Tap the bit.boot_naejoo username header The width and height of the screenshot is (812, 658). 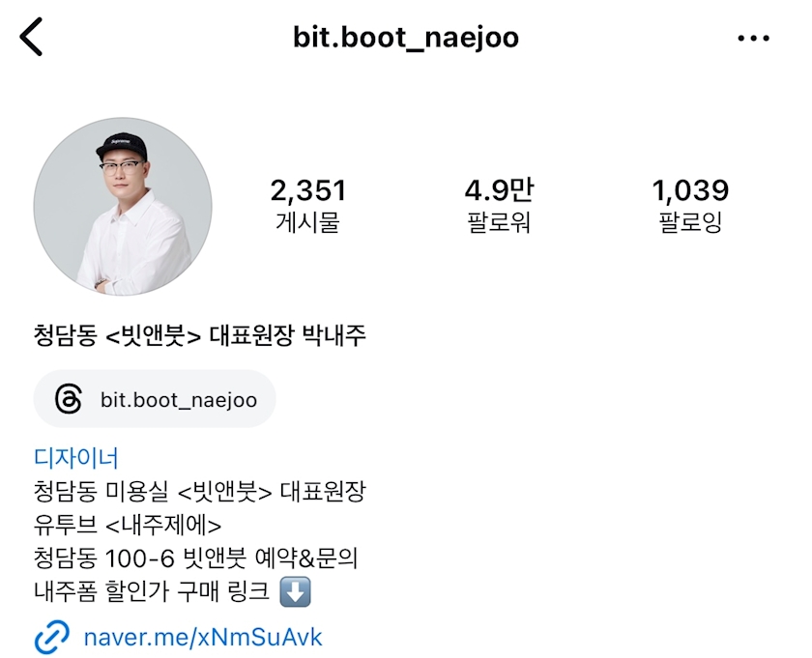point(406,38)
